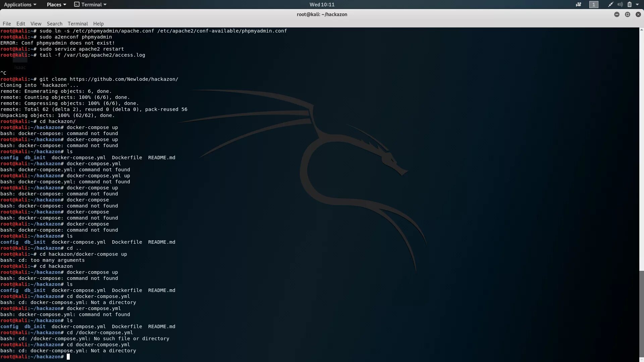644x362 pixels.
Task: Click the battery status icon
Action: pos(630,4)
